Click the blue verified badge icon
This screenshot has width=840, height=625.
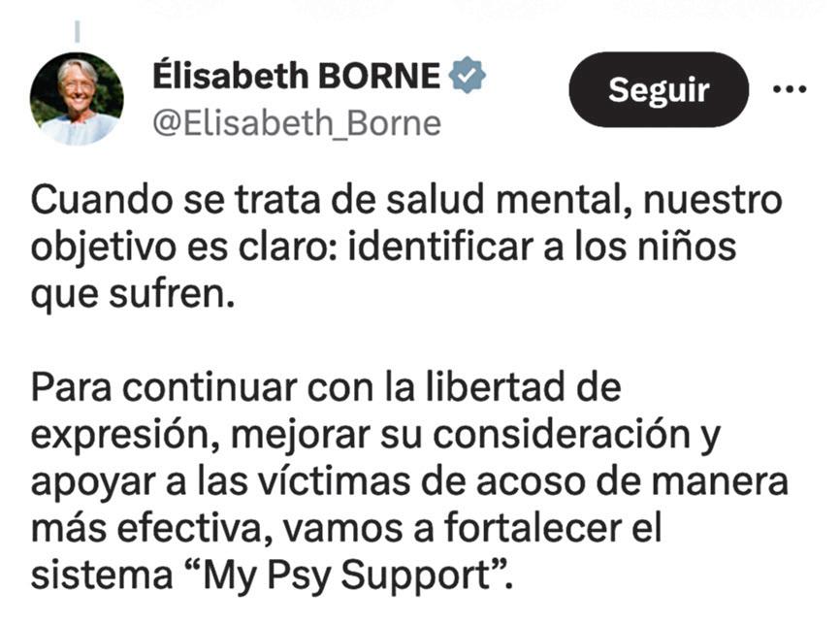point(468,75)
